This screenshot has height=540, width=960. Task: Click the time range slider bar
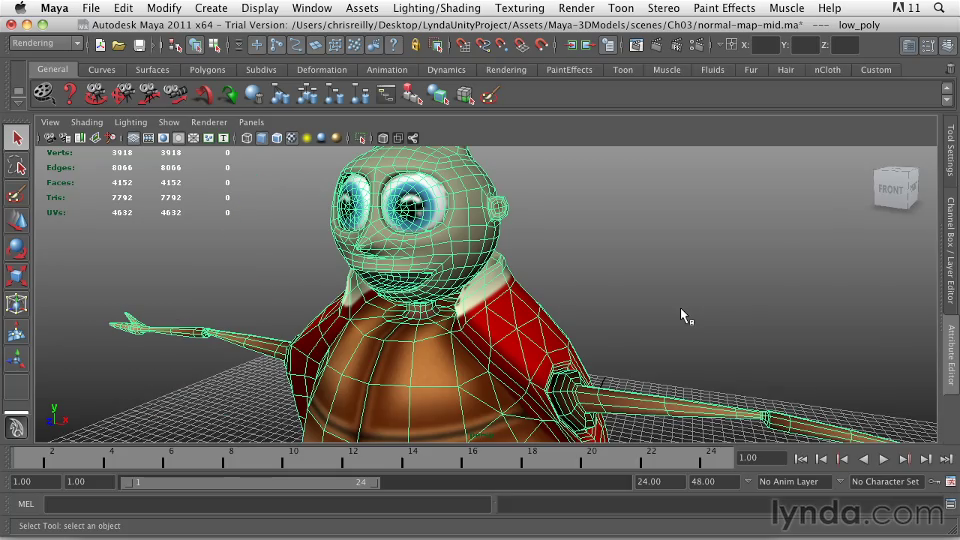[x=250, y=482]
